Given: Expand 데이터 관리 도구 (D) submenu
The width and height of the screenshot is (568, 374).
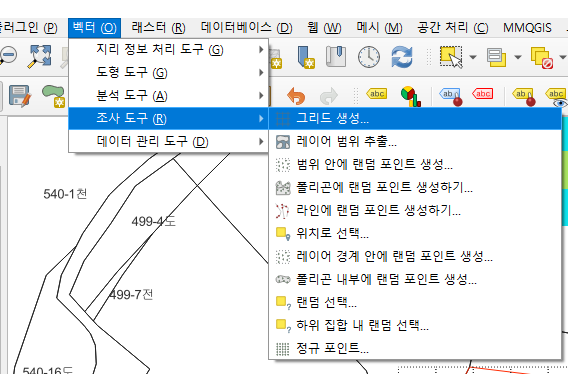Looking at the screenshot, I should coord(168,141).
